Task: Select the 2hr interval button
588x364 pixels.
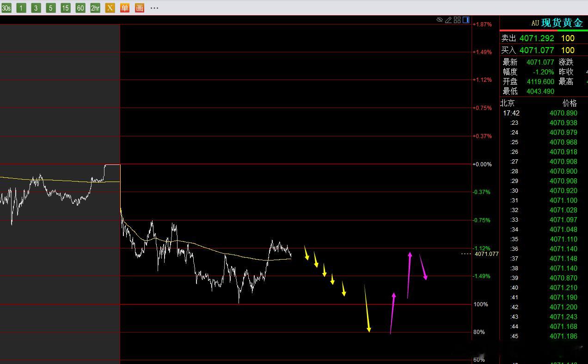Action: pos(95,8)
